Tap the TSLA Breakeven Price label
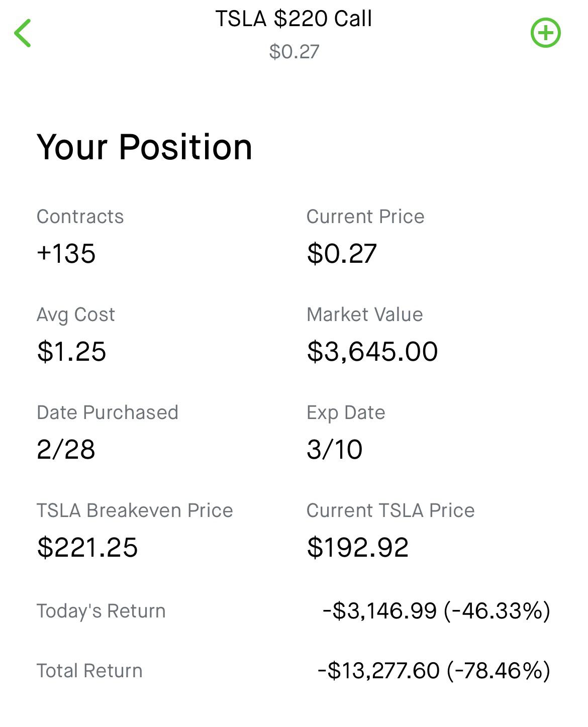This screenshot has width=588, height=727. click(x=135, y=510)
